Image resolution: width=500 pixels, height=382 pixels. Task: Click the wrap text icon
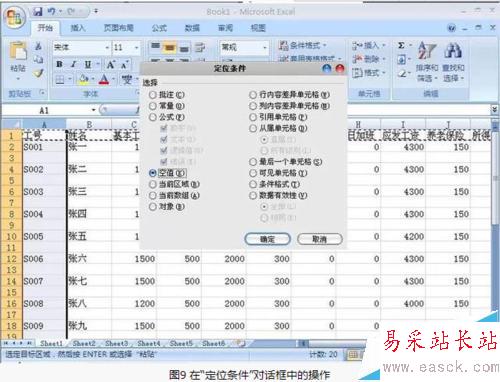[x=200, y=48]
